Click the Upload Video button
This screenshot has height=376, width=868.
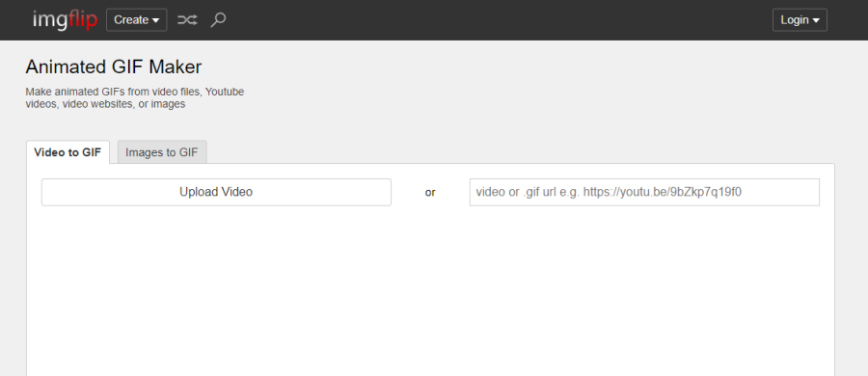tap(216, 192)
